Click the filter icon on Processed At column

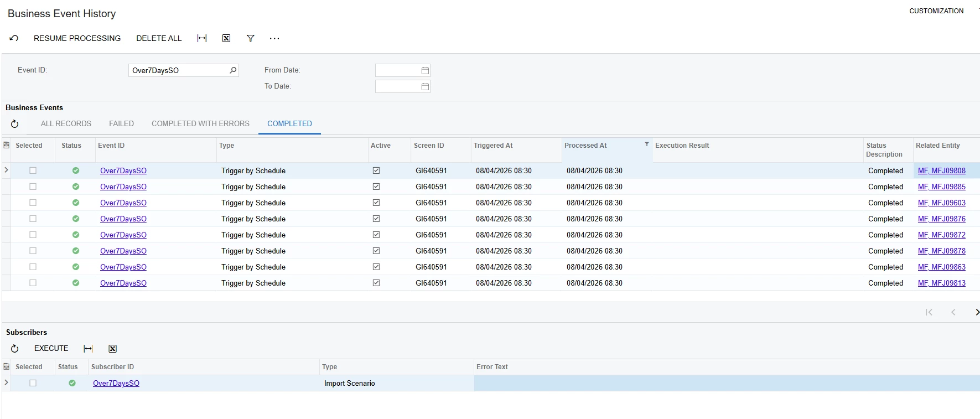(x=646, y=144)
